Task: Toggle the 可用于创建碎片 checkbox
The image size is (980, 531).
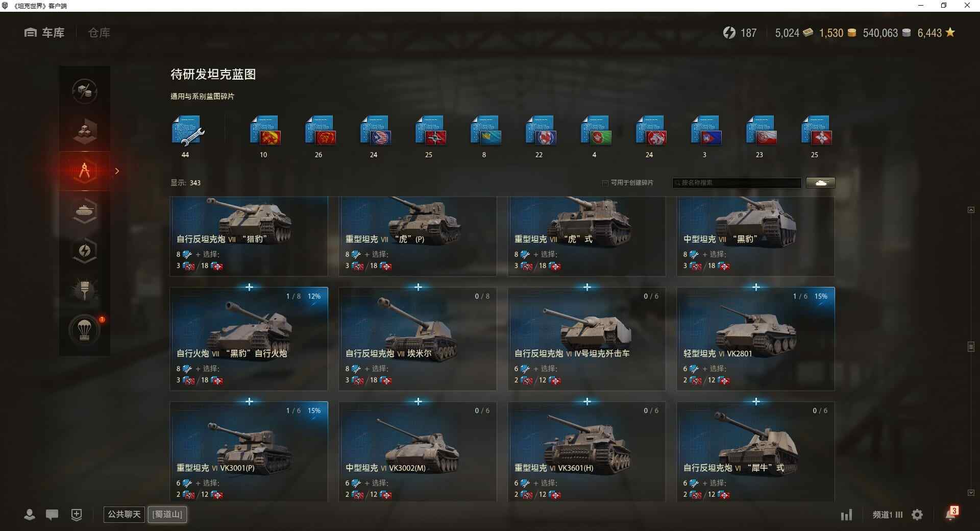Action: coord(605,183)
